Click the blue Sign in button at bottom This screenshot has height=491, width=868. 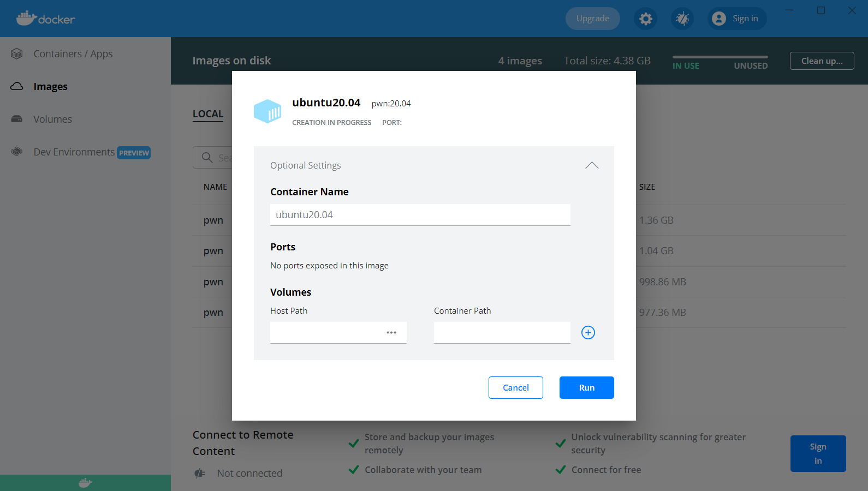pos(818,453)
